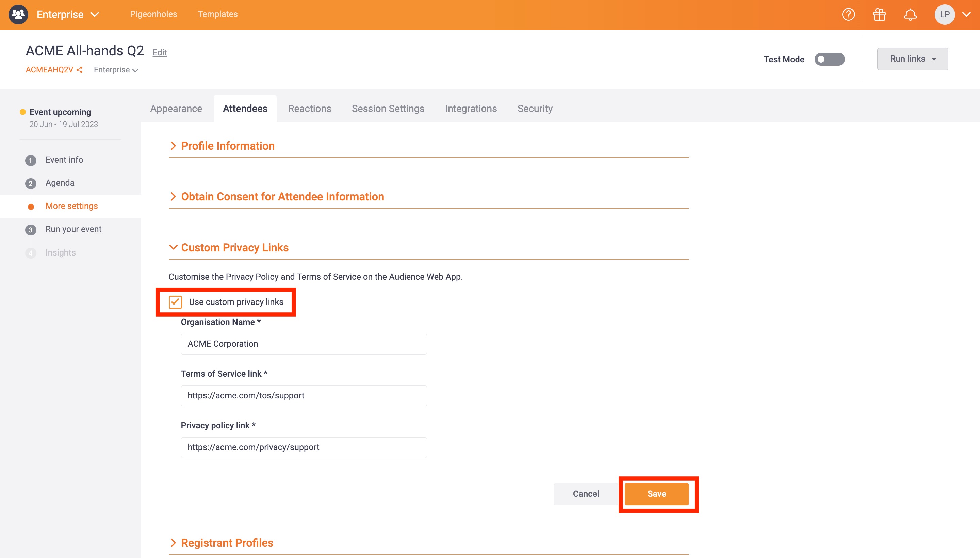This screenshot has height=558, width=980.
Task: Open the notifications bell
Action: coord(910,15)
